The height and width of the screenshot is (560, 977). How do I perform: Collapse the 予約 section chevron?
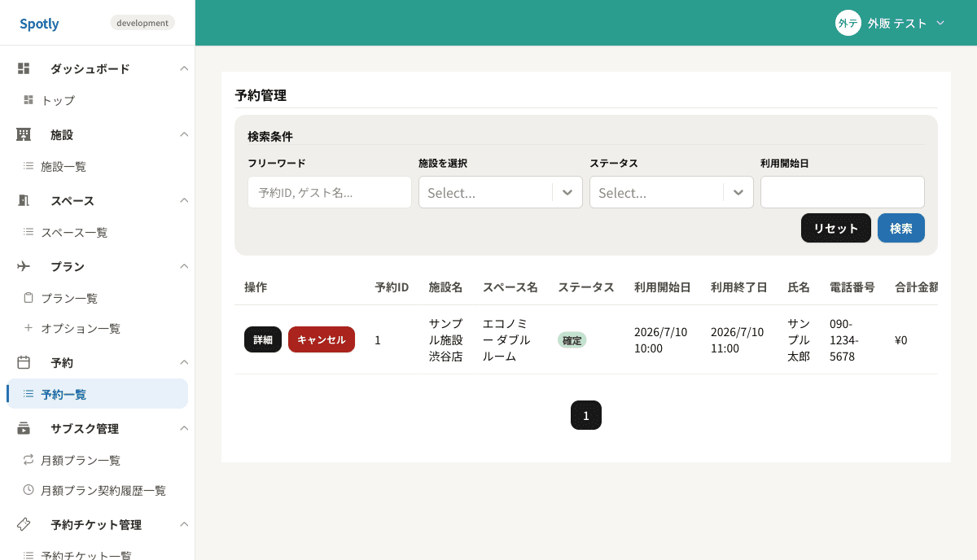(x=184, y=362)
